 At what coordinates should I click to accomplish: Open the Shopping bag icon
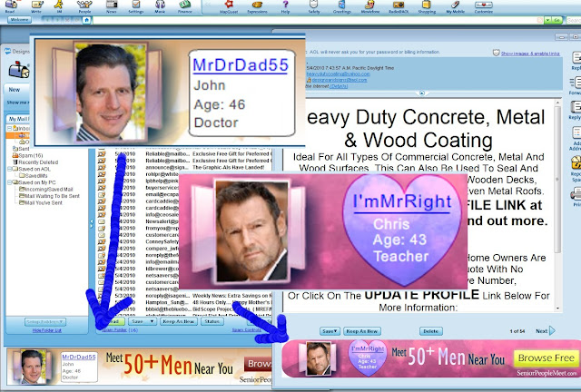click(427, 5)
